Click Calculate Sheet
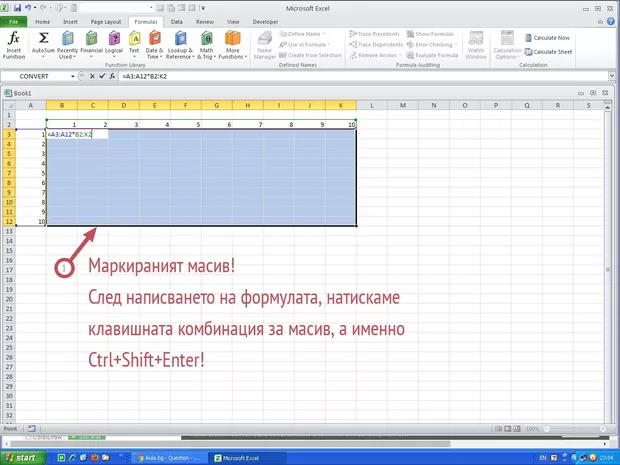 point(548,52)
